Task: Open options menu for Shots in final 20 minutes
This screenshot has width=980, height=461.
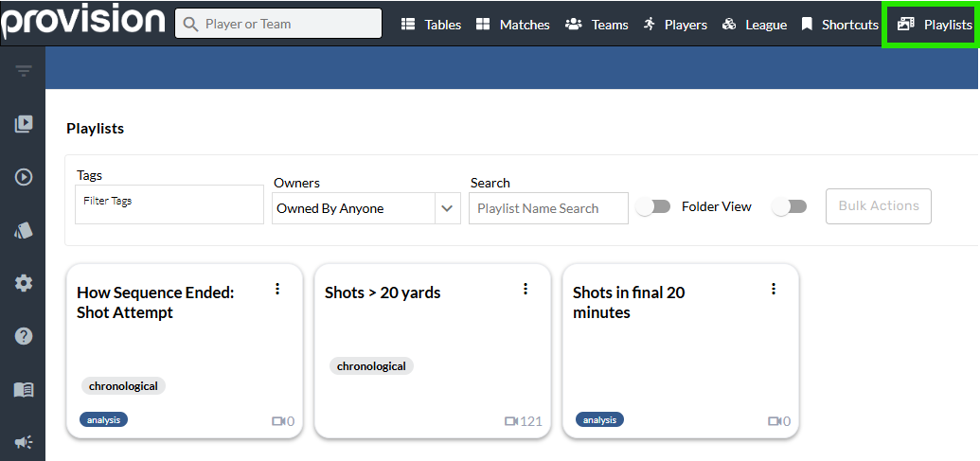Action: click(774, 289)
